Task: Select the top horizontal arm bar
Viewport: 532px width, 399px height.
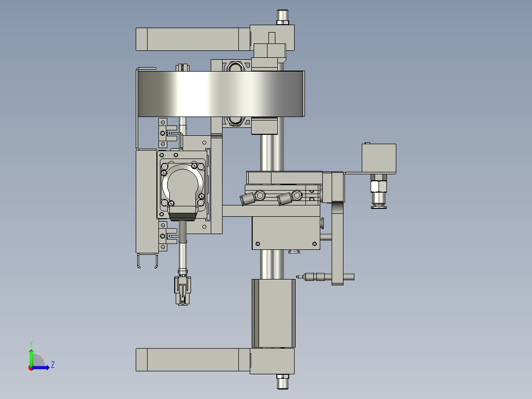Action: [x=193, y=39]
